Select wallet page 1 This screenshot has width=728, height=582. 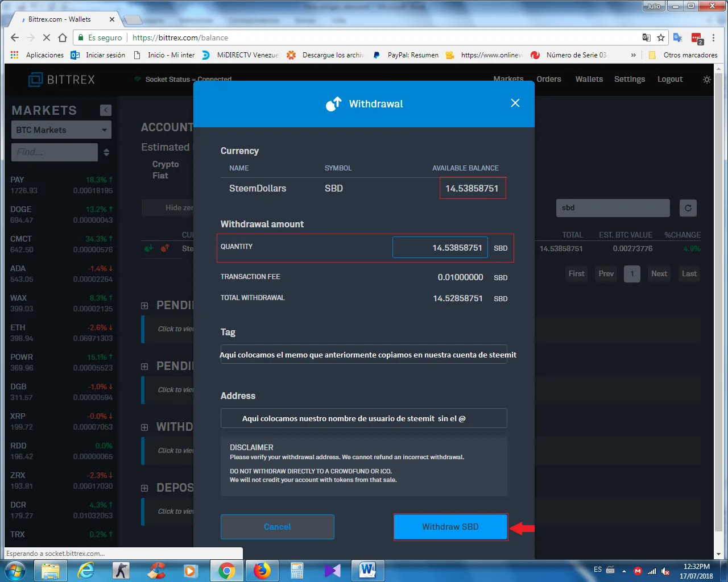632,273
